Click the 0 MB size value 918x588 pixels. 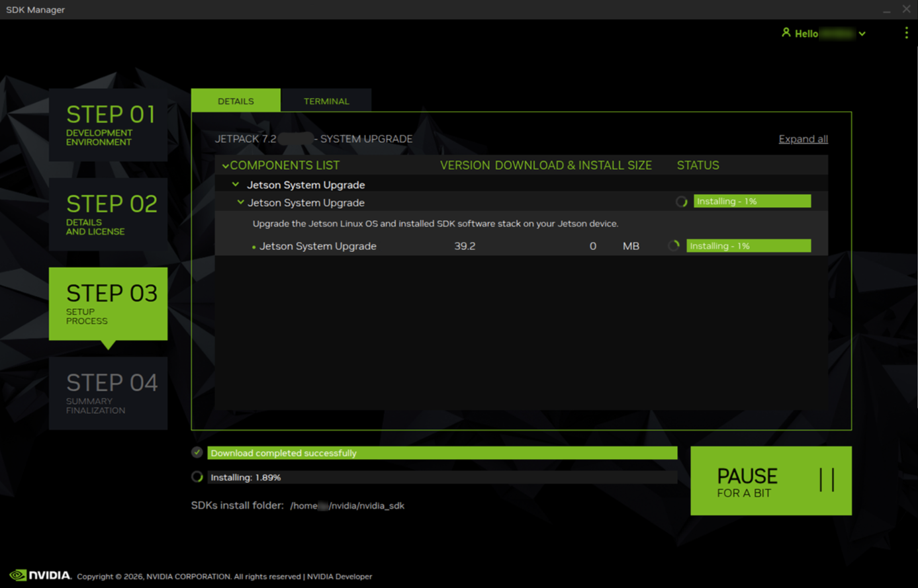tap(614, 246)
